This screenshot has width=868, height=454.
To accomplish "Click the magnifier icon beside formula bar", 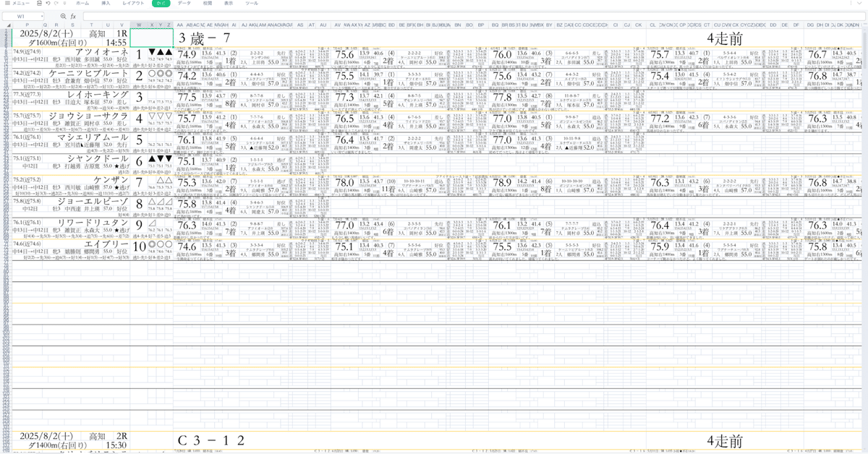I will (x=64, y=15).
